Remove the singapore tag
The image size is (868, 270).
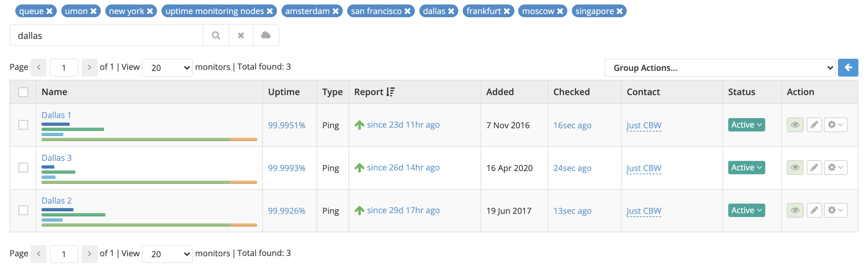620,11
